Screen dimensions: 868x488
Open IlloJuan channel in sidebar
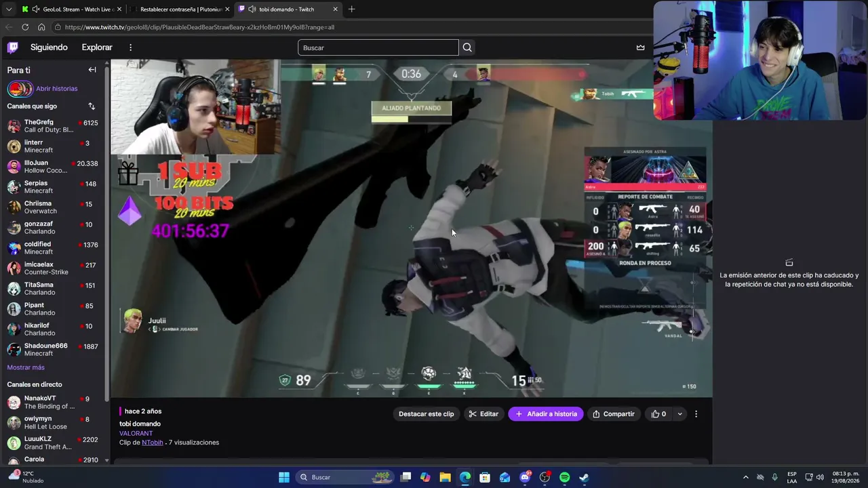coord(53,167)
